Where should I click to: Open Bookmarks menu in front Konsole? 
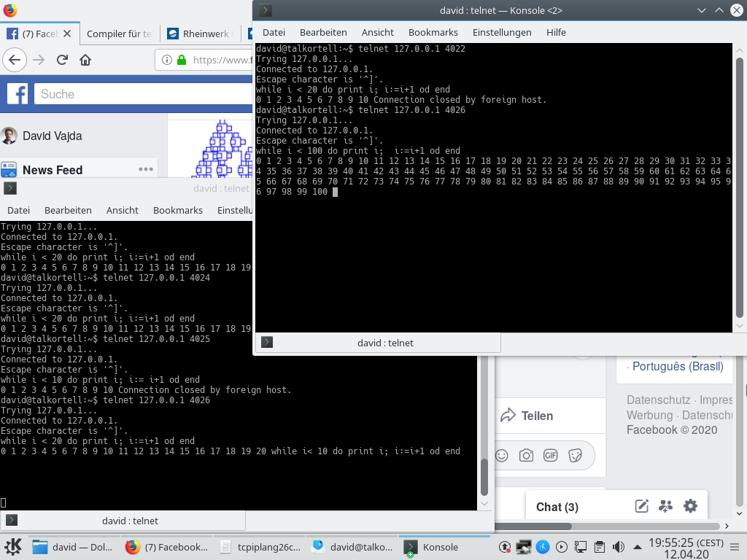pos(433,32)
